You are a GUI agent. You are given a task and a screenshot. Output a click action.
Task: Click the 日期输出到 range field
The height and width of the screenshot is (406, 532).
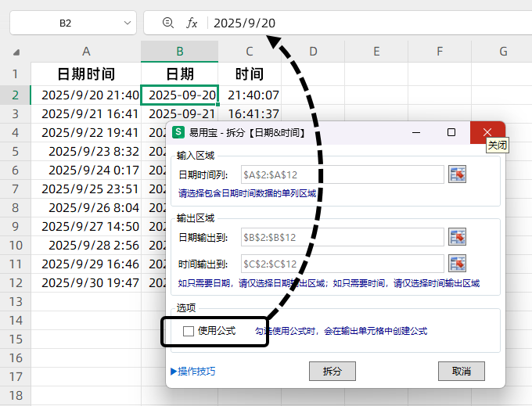(x=342, y=237)
